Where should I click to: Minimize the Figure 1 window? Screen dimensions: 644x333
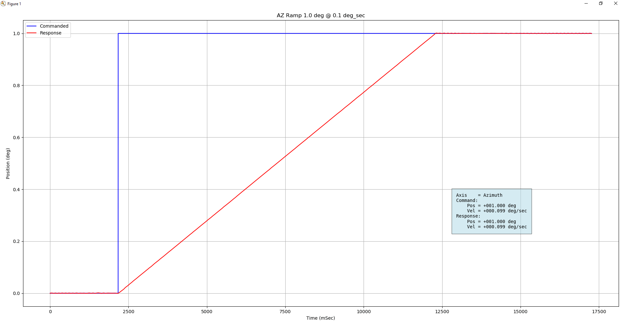pyautogui.click(x=586, y=4)
